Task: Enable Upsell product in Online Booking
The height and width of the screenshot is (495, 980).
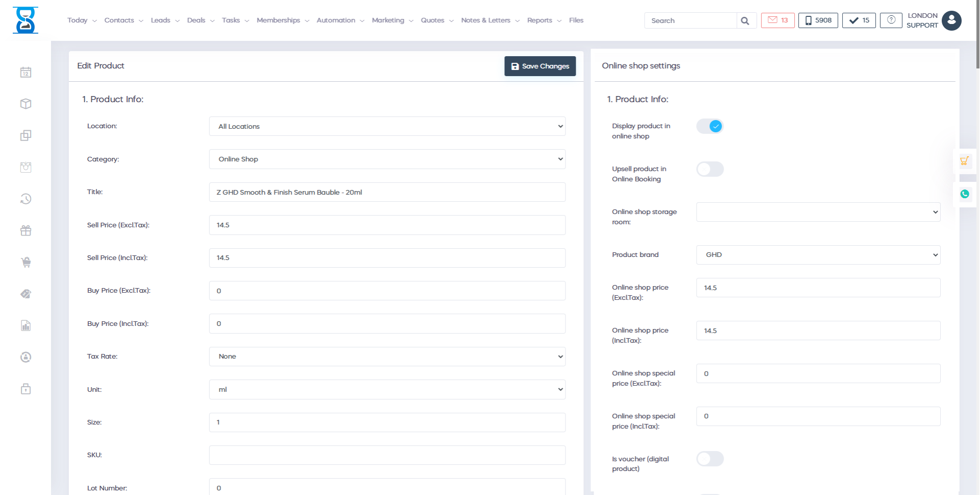Action: (709, 169)
